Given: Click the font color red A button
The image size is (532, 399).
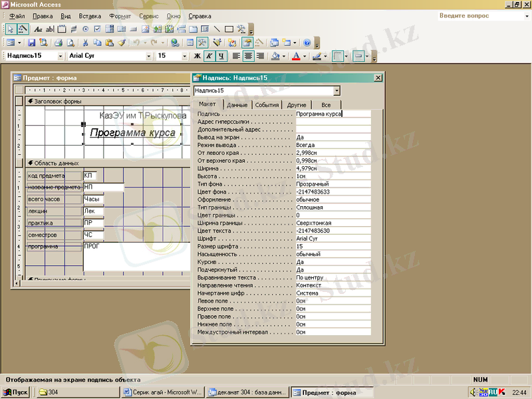Looking at the screenshot, I should [297, 56].
